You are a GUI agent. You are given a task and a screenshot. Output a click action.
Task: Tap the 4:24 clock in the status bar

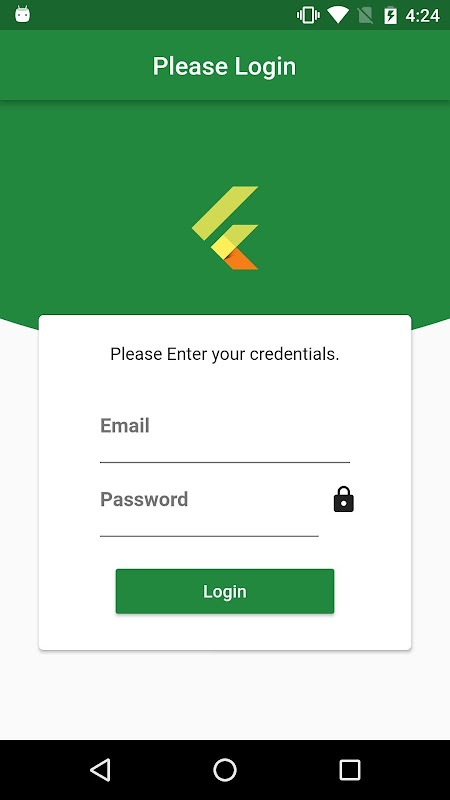422,16
